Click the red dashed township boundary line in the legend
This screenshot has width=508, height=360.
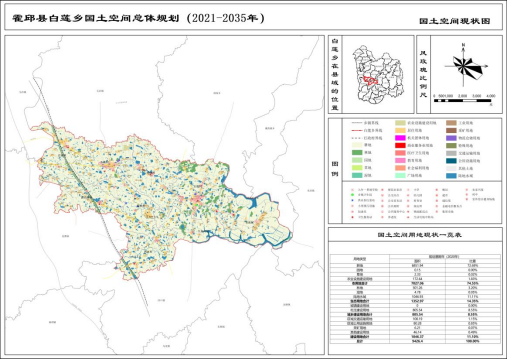tap(357, 130)
